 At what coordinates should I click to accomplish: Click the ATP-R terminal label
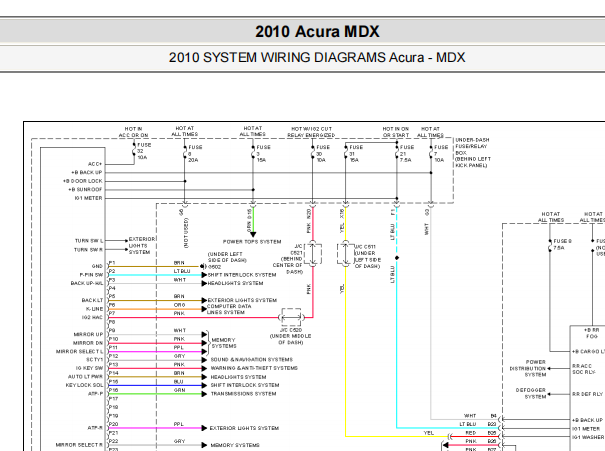pos(95,428)
